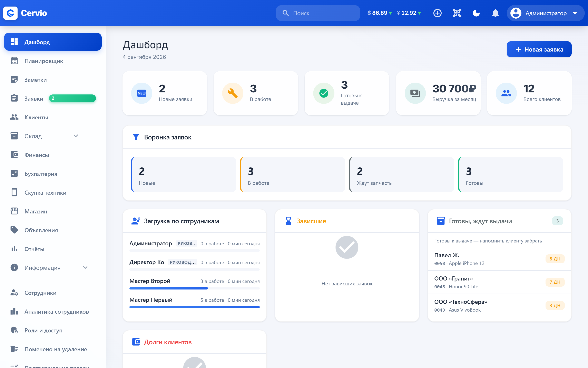This screenshot has height=368, width=588.
Task: Click the Cervio logo icon
Action: coord(10,13)
